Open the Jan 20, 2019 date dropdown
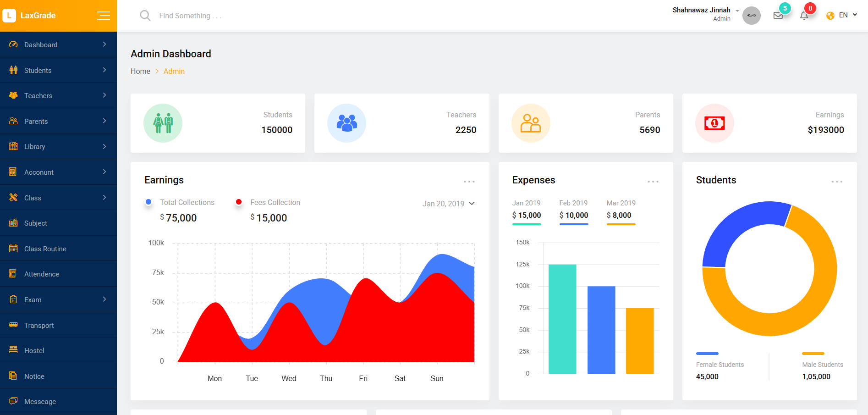 pos(448,203)
